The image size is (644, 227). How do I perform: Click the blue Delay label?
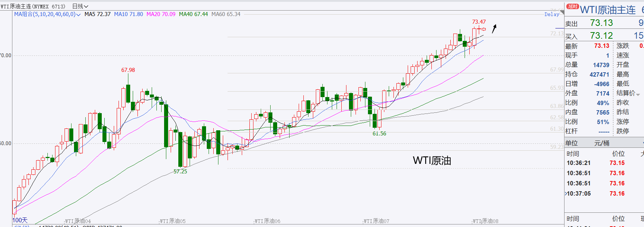(x=552, y=14)
